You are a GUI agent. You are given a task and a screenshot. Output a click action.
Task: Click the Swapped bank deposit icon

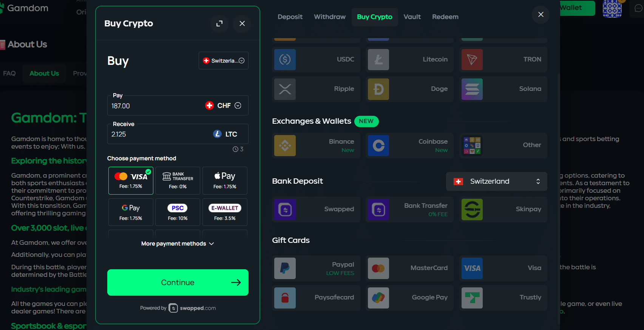(285, 209)
